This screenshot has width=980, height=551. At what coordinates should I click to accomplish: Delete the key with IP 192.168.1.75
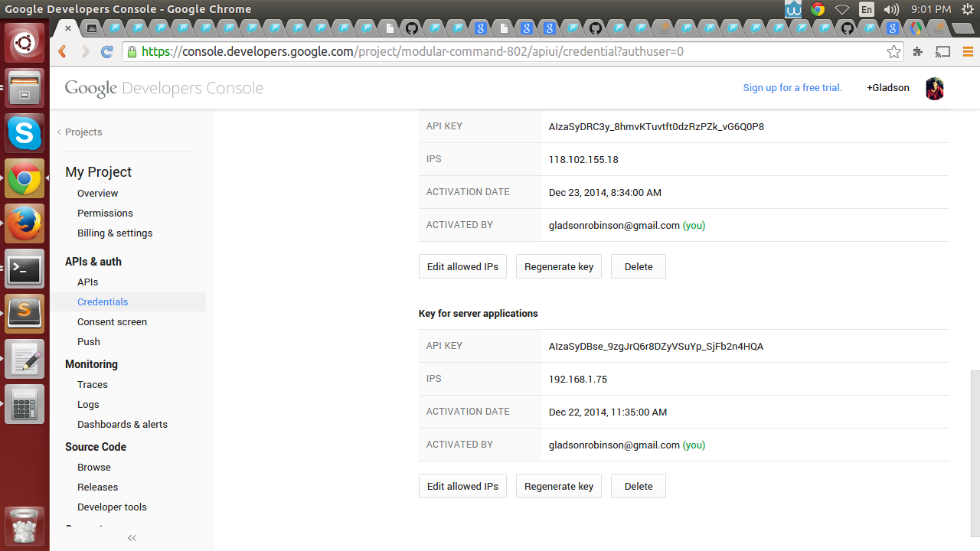tap(639, 486)
